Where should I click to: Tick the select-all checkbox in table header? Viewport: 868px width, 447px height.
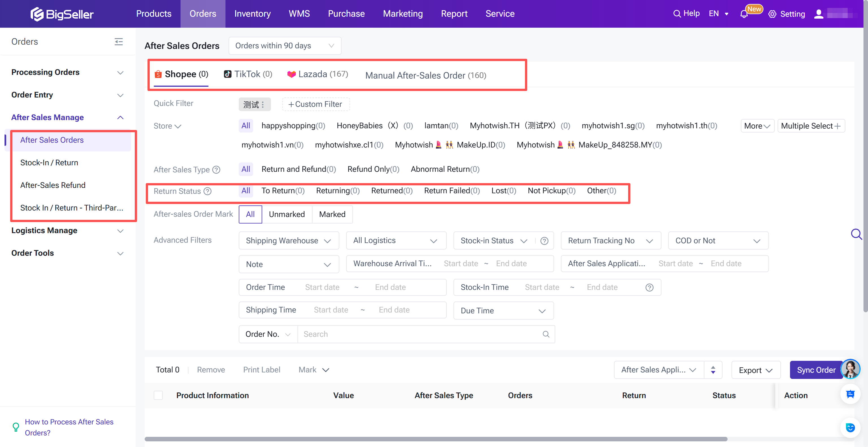158,395
